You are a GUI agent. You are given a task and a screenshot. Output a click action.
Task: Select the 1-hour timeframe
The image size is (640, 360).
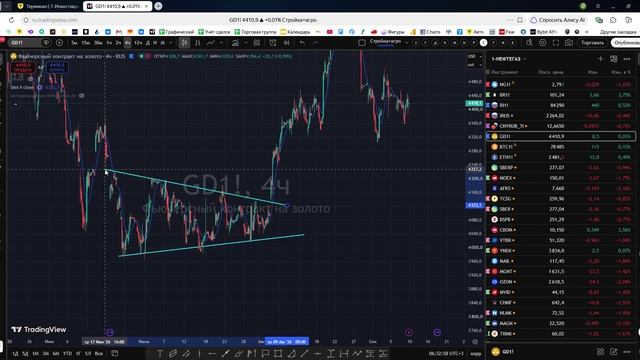pyautogui.click(x=109, y=43)
